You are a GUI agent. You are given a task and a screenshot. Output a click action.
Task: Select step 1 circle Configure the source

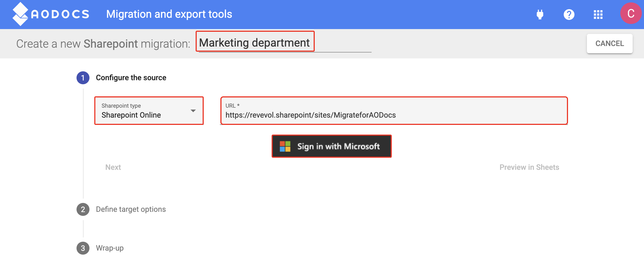point(83,78)
